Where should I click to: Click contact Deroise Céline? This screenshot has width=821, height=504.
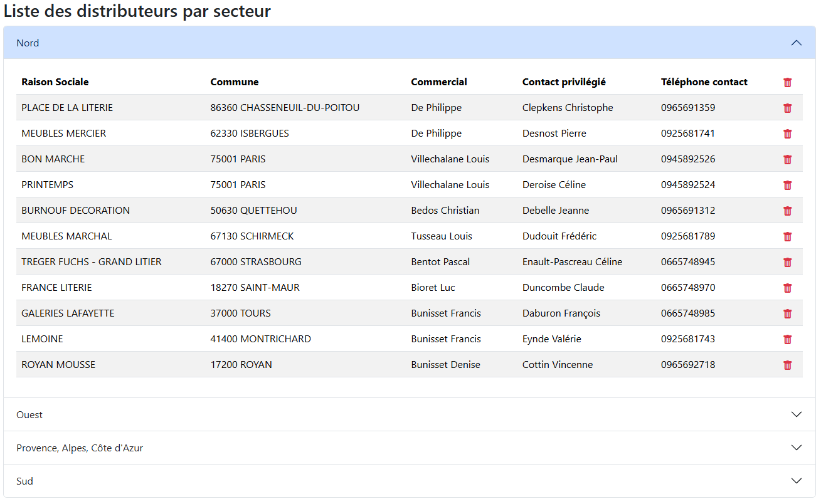[554, 184]
